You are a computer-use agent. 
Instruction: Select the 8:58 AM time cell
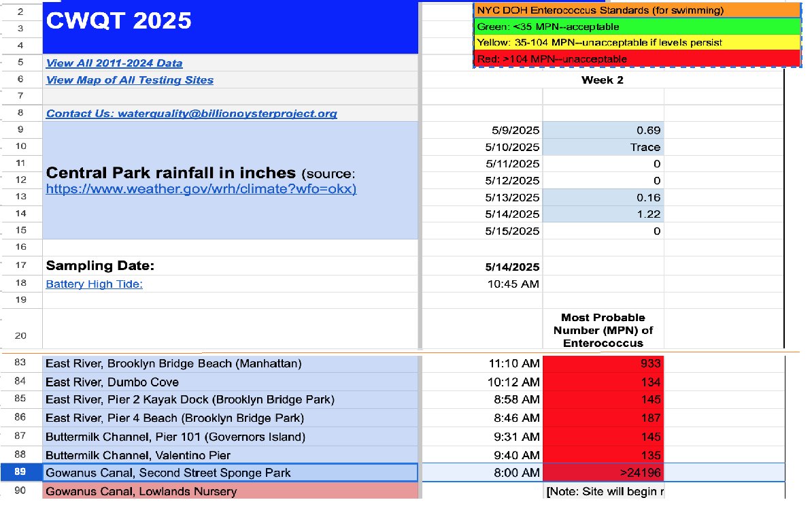coord(483,399)
